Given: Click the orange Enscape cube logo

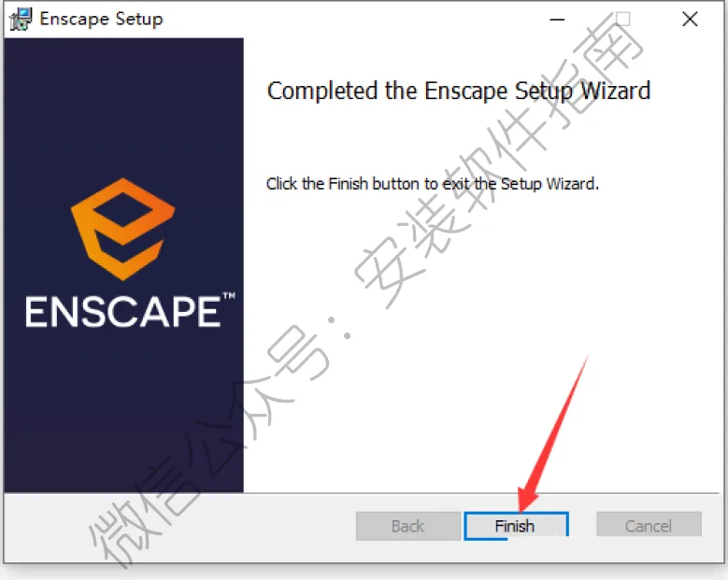Looking at the screenshot, I should coord(123,229).
